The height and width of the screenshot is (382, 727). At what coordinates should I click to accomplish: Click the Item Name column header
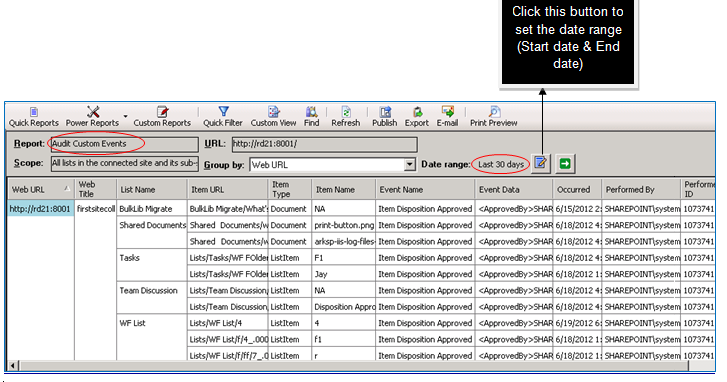pyautogui.click(x=344, y=189)
